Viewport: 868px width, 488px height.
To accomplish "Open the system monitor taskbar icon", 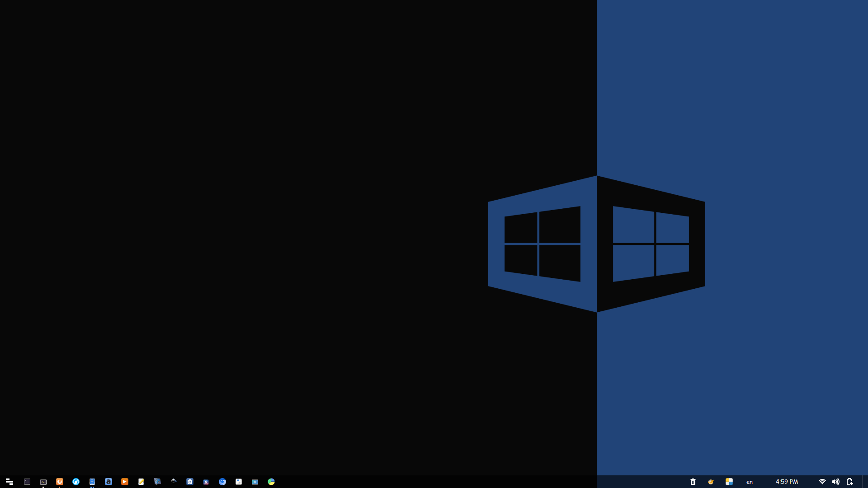I will pyautogui.click(x=43, y=482).
